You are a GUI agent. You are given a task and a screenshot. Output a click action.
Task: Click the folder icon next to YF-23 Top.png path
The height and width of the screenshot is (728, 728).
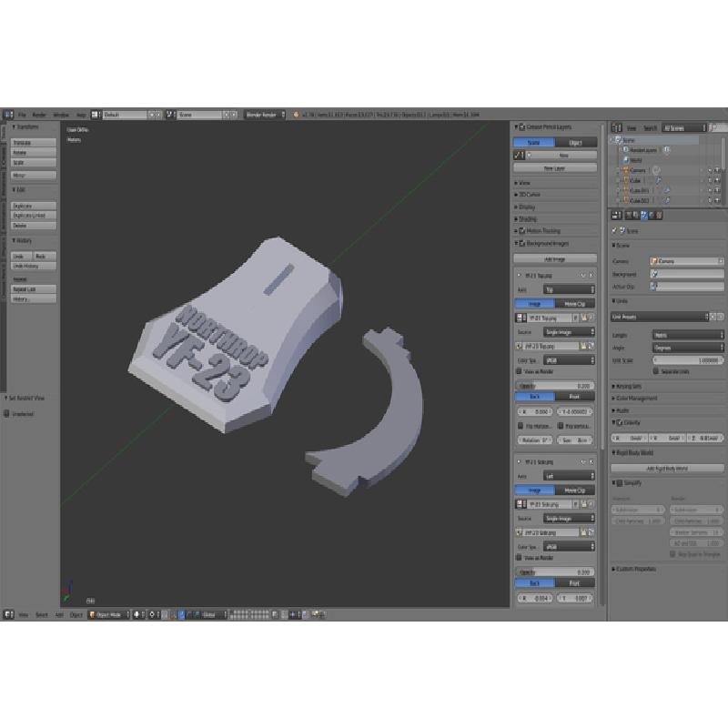tap(583, 346)
